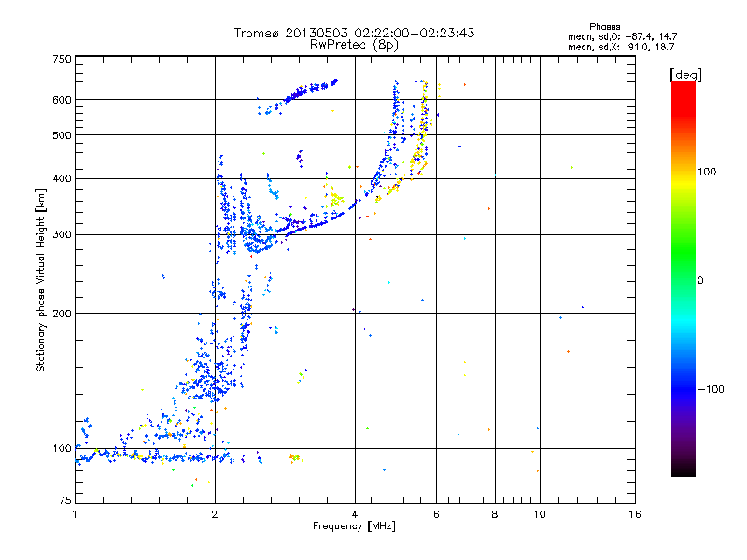The image size is (747, 560).
Task: Select the "mean, sd,X: 91.0, 18.7" line
Action: [621, 47]
